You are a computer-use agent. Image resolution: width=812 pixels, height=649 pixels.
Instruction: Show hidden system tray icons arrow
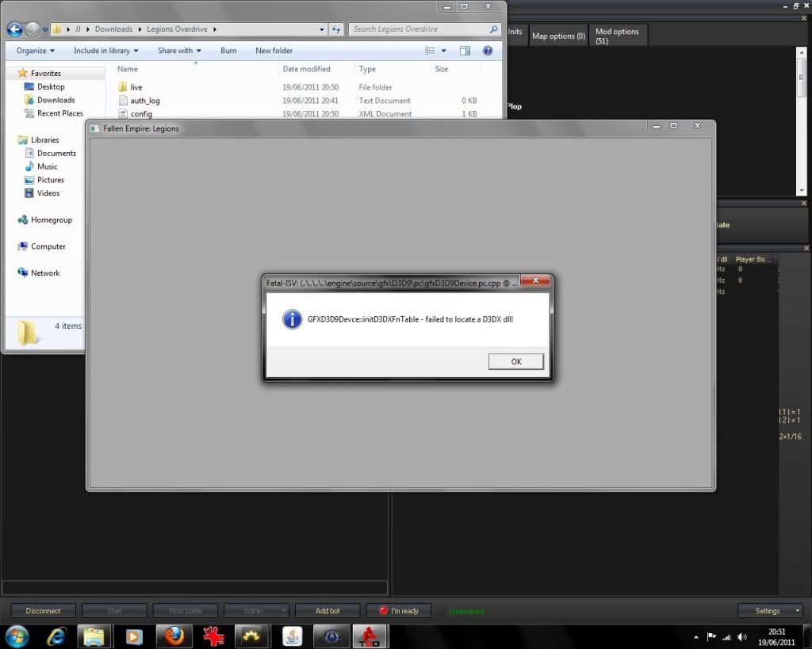point(696,637)
